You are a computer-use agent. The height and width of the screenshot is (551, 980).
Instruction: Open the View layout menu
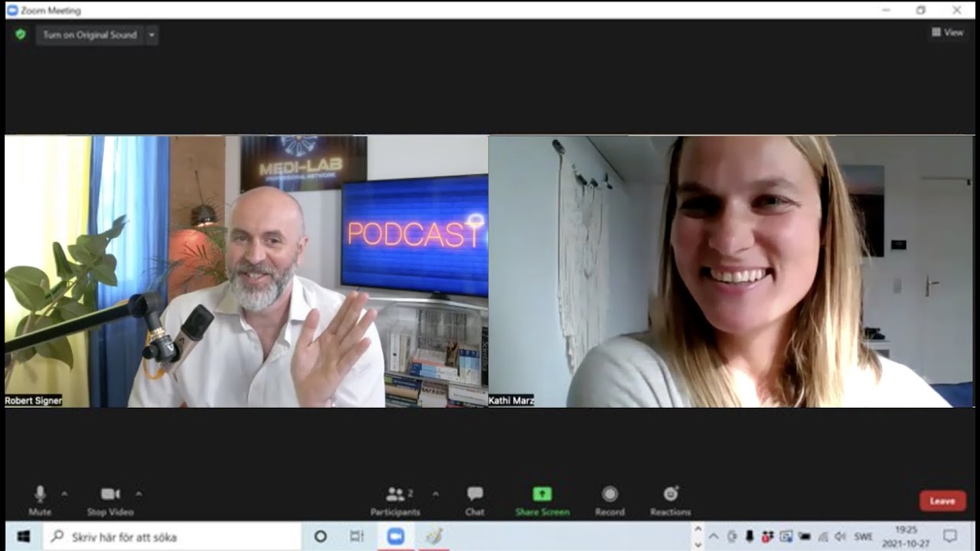pos(947,32)
